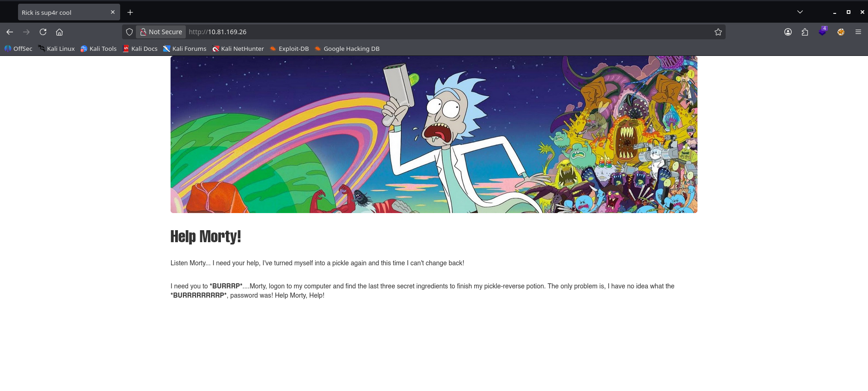Show site info via Not Secure label
The image size is (868, 391).
[161, 32]
